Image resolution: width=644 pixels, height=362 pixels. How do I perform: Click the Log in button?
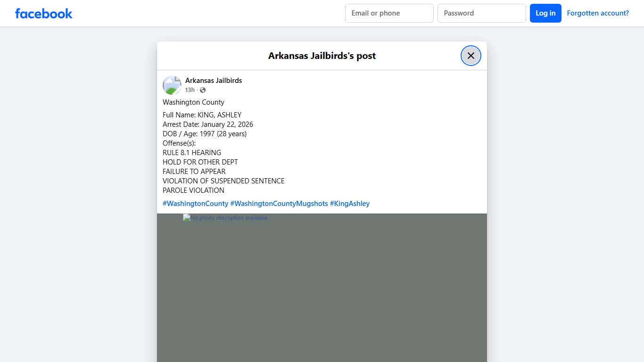545,13
